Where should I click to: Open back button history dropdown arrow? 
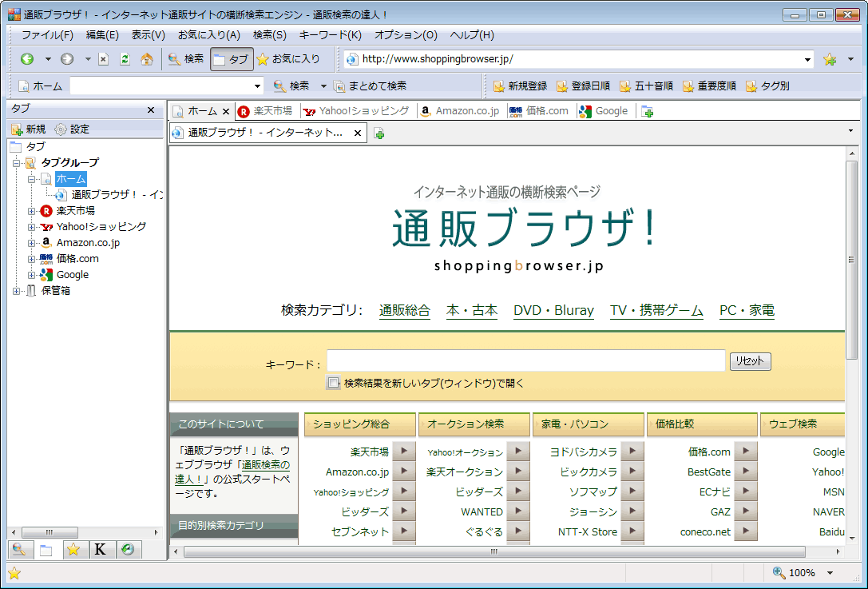click(48, 59)
